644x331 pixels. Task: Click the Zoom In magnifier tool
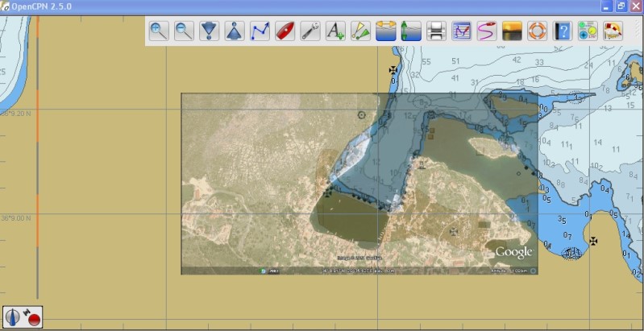click(x=159, y=31)
